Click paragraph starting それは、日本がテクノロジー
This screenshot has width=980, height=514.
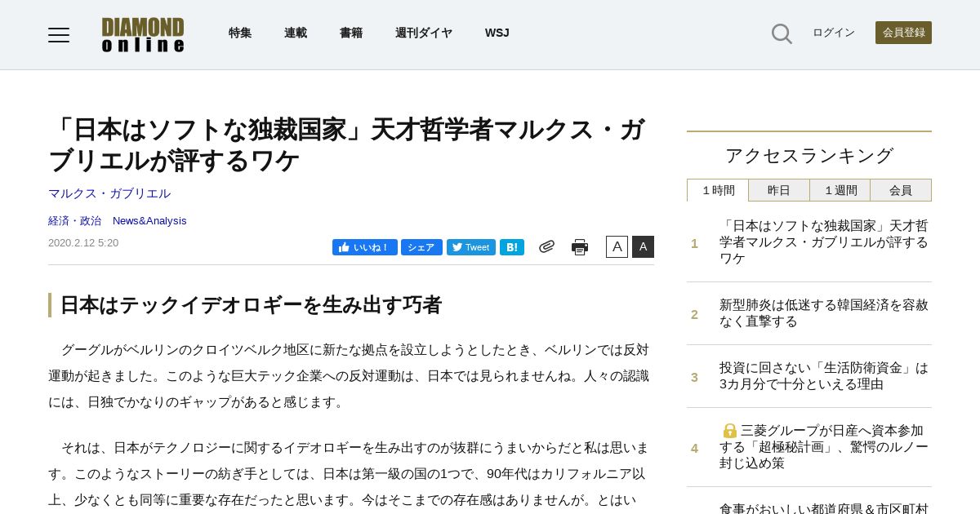point(350,474)
